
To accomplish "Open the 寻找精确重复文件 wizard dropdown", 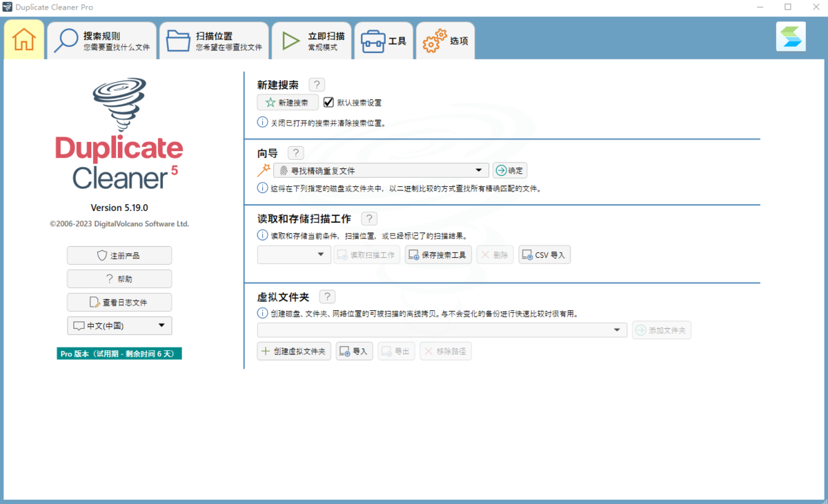I will click(x=381, y=170).
